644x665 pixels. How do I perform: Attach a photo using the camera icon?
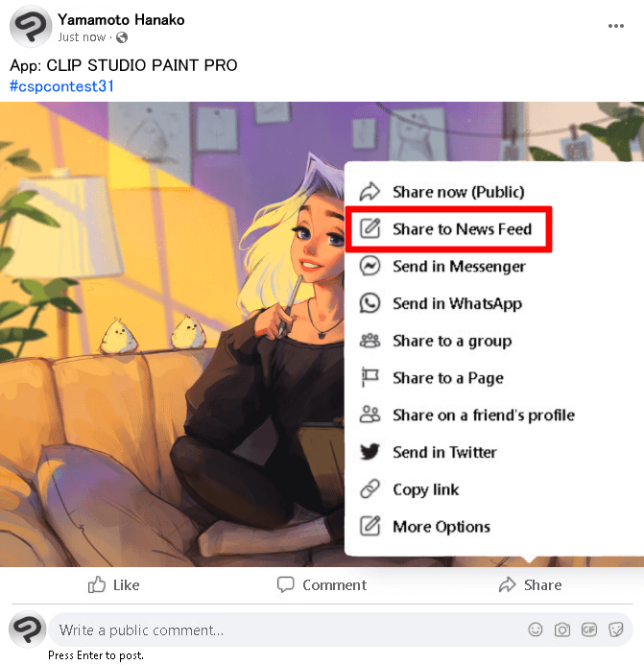point(562,629)
